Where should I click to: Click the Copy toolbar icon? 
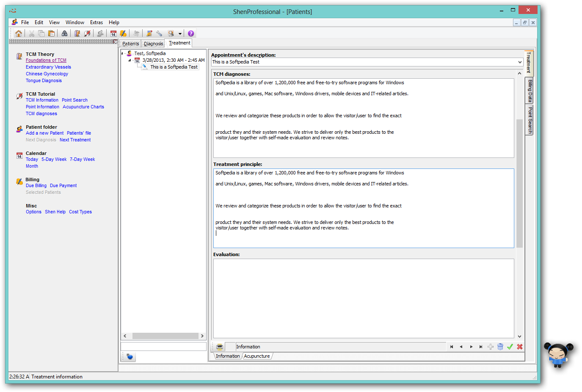coord(41,33)
